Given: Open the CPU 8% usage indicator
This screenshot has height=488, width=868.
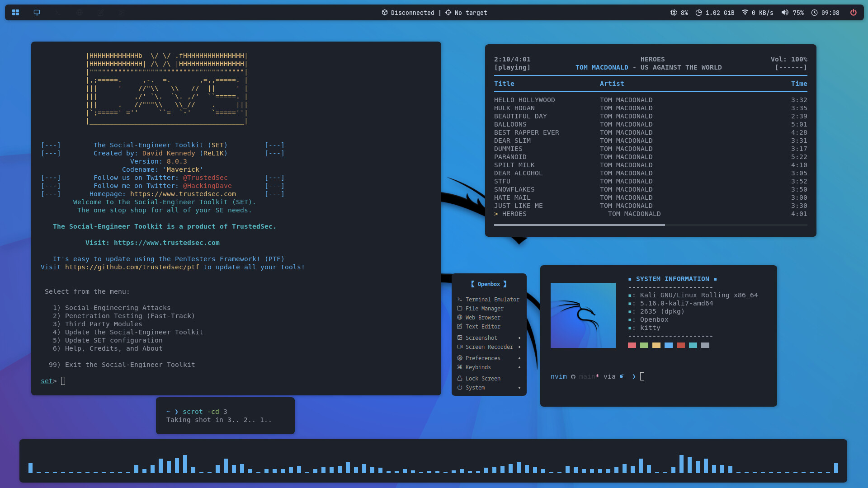Looking at the screenshot, I should pyautogui.click(x=679, y=13).
